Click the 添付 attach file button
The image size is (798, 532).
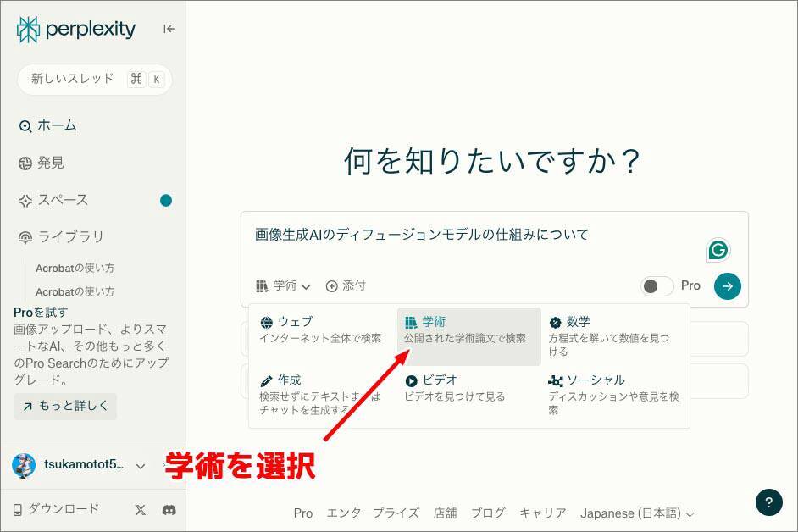click(346, 286)
